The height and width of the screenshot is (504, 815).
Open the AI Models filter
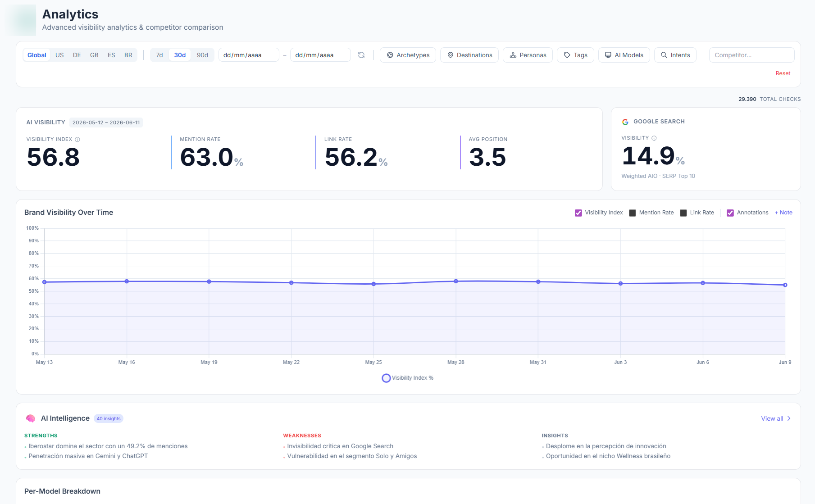624,55
